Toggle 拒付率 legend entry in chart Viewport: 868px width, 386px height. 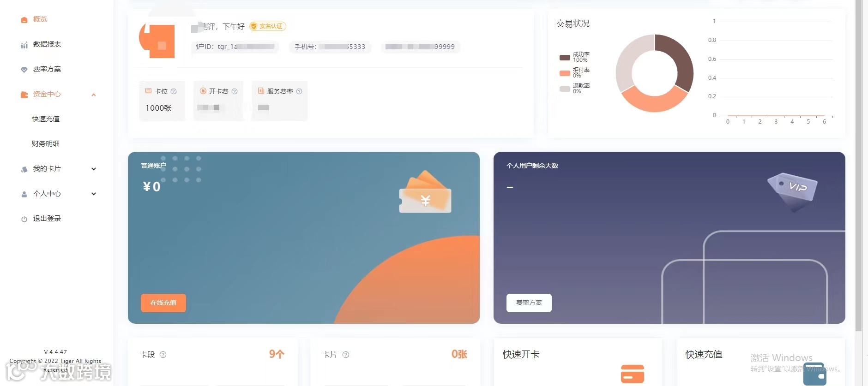click(574, 73)
